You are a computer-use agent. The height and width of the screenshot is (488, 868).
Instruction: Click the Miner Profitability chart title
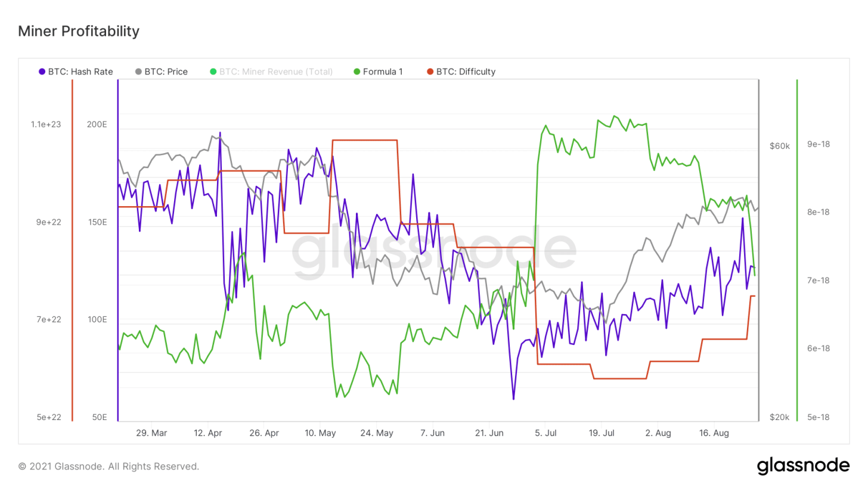pos(79,31)
